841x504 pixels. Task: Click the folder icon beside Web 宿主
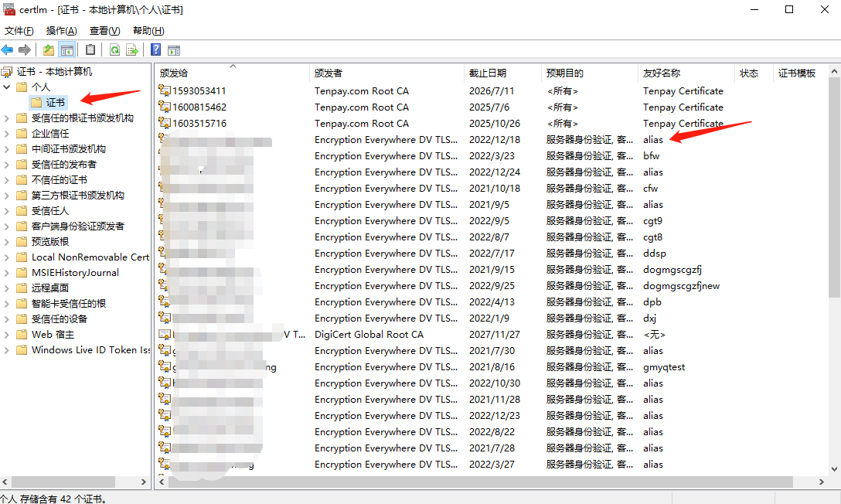coord(22,335)
